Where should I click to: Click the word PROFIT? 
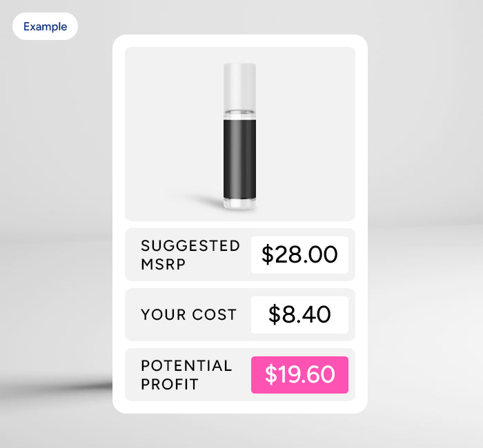(169, 384)
